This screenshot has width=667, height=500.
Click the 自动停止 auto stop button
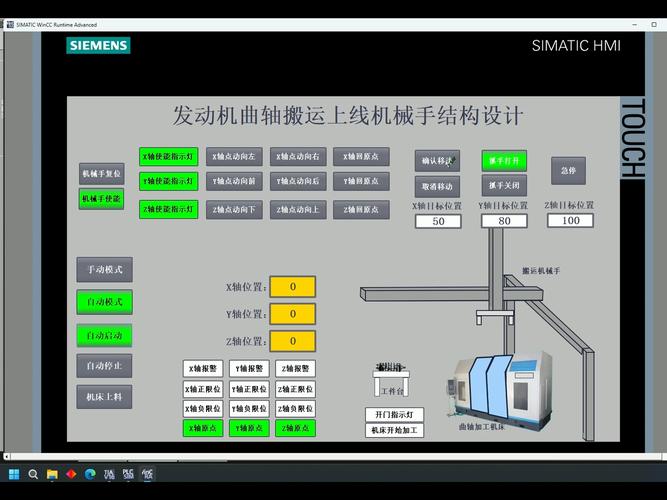[105, 366]
